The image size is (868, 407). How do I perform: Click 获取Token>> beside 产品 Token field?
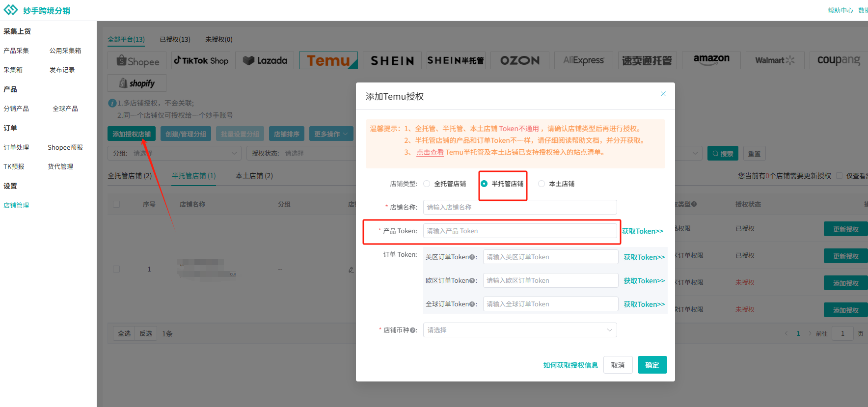(643, 231)
